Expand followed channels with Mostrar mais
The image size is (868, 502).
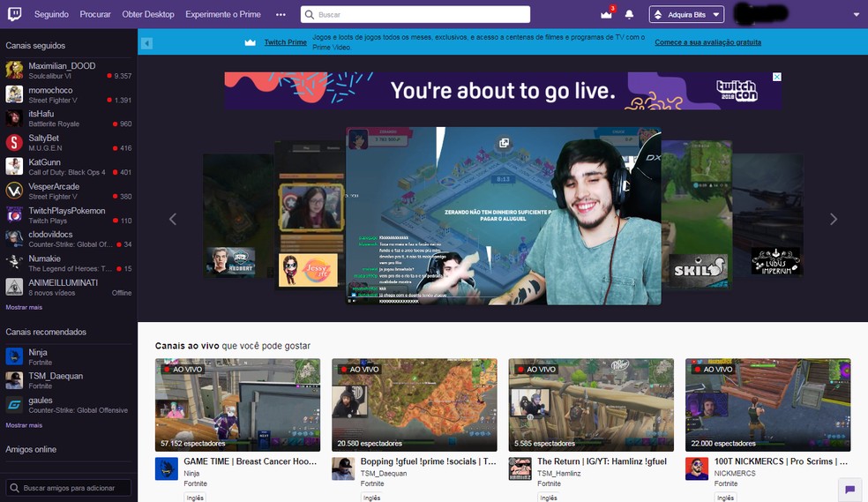point(24,307)
